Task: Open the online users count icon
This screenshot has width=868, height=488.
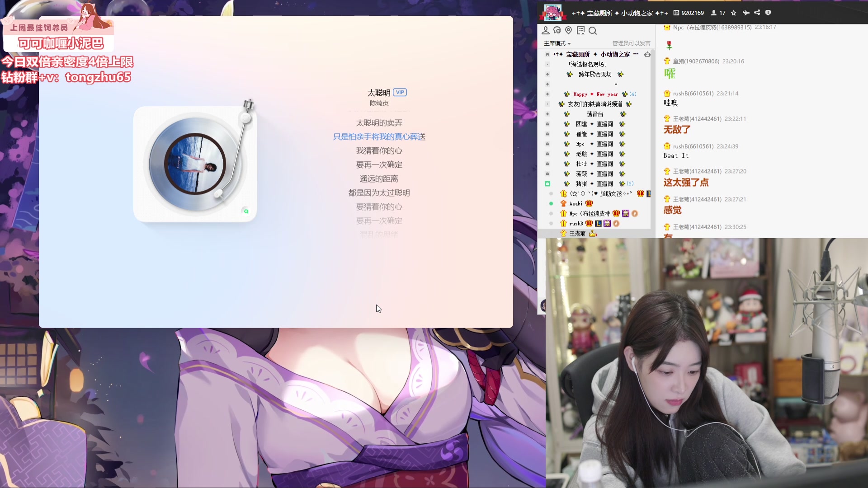Action: 713,13
